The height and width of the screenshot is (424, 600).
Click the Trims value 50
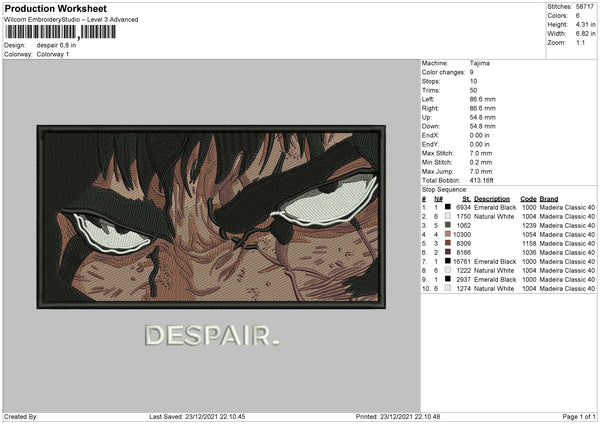pyautogui.click(x=473, y=90)
